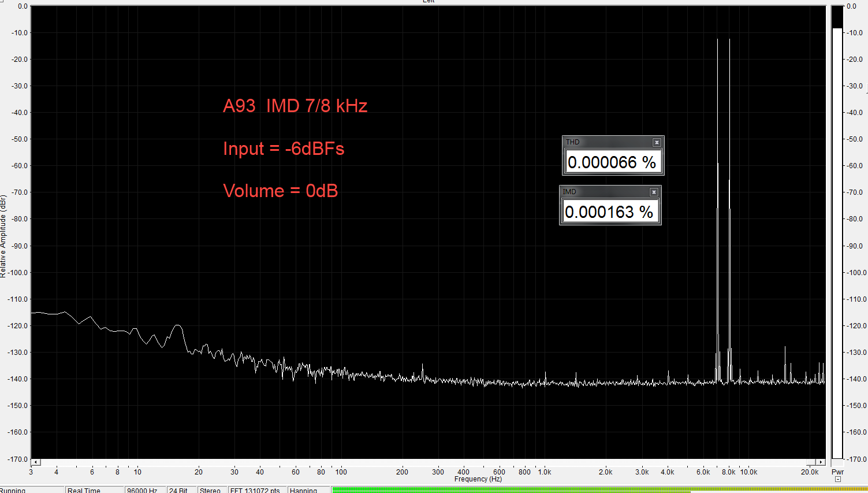Click the 96000 Hz sample rate field
Screen dimensions: 868x493
coord(145,490)
